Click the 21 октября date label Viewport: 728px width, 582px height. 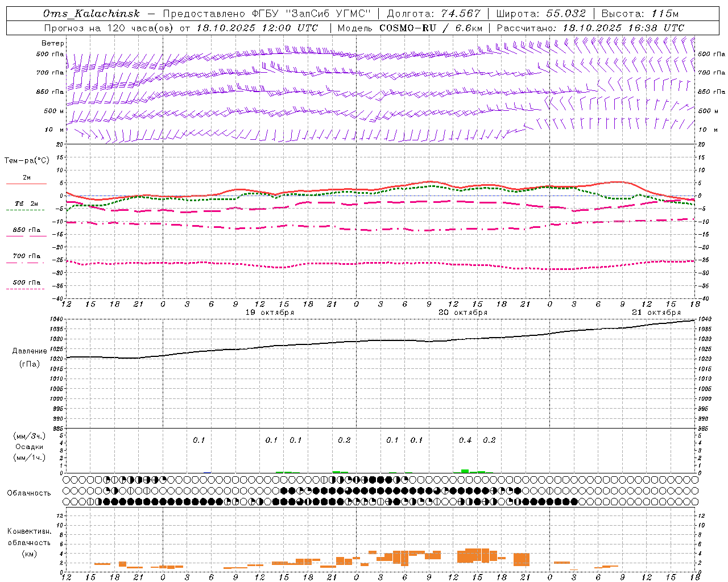coord(656,313)
